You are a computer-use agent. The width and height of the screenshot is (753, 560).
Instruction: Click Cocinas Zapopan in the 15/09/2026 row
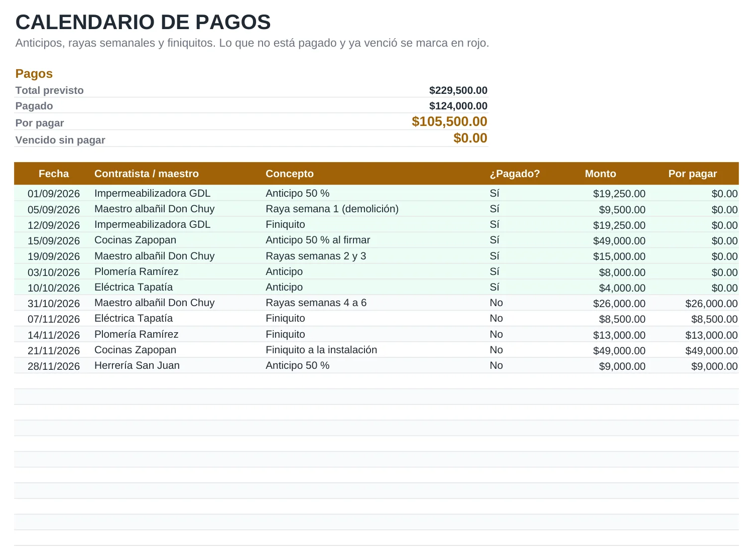(x=136, y=240)
